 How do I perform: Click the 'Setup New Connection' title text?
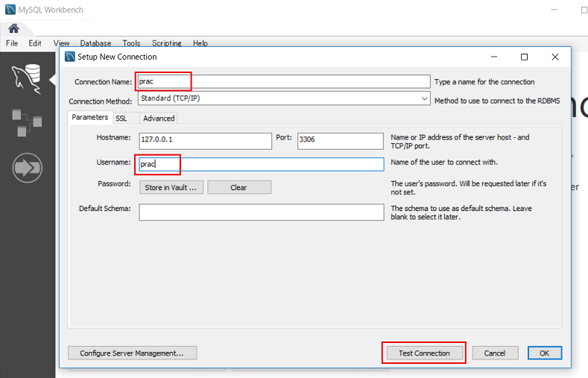click(117, 57)
